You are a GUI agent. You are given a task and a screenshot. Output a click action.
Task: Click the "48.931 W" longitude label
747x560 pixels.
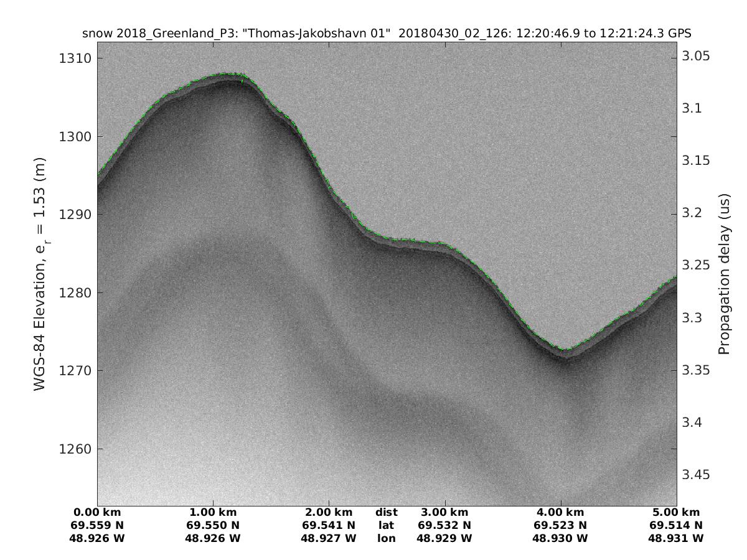coord(675,538)
